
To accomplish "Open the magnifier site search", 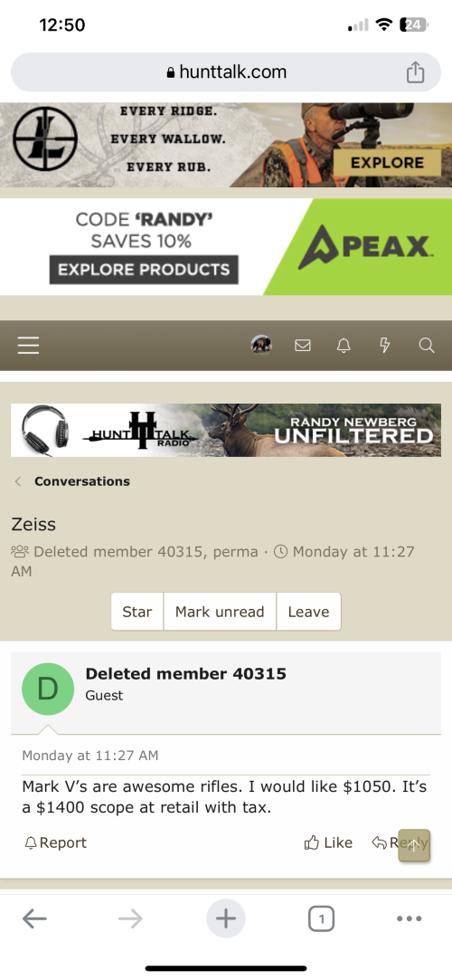I will 427,345.
